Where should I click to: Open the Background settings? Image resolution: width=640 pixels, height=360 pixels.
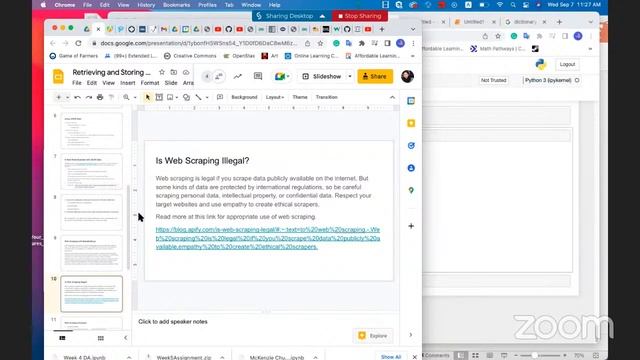point(244,97)
